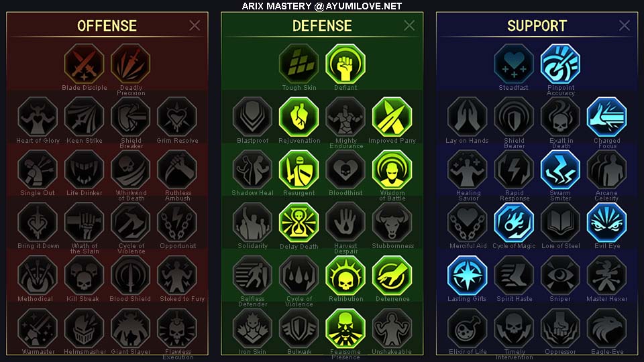
Task: Pick the Fearsome Presence mastery
Action: pyautogui.click(x=345, y=328)
